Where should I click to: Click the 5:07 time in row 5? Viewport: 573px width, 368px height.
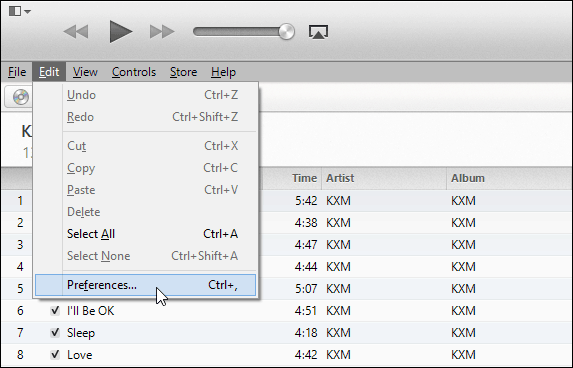[x=306, y=289]
